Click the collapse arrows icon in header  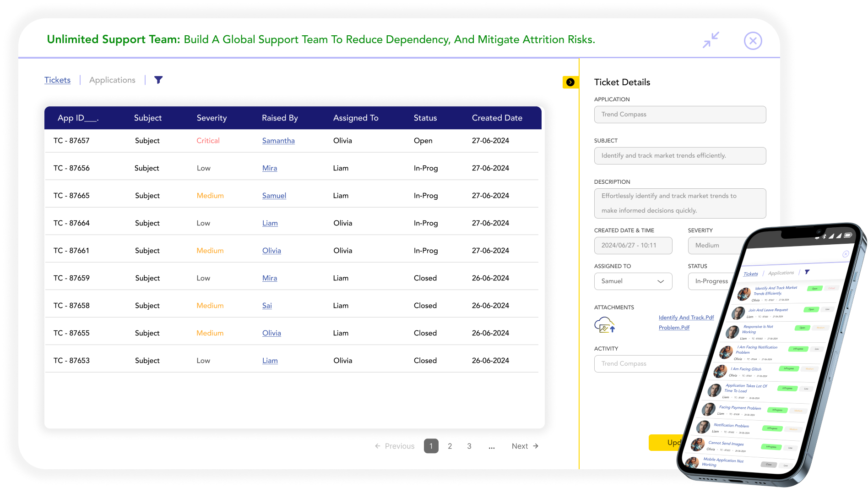point(711,40)
